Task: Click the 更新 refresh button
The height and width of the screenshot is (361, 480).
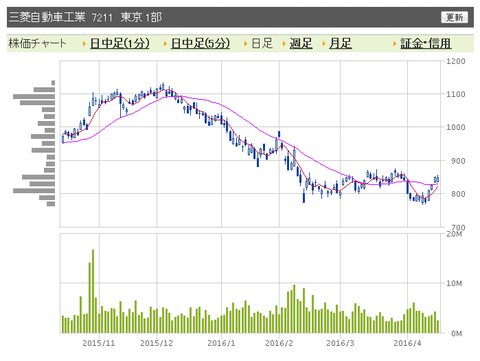Action: (x=454, y=17)
